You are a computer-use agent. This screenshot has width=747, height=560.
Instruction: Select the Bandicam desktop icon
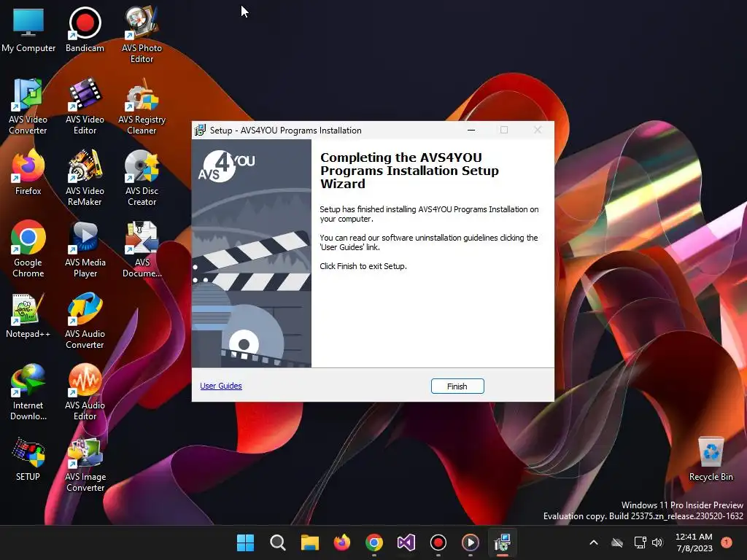pyautogui.click(x=85, y=31)
